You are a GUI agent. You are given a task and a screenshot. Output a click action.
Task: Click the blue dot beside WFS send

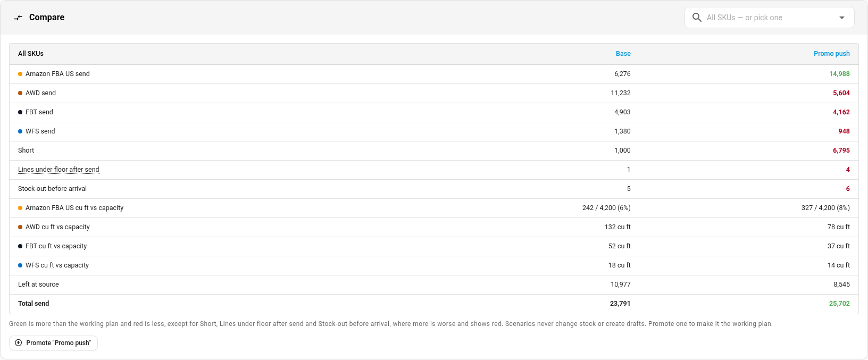pos(20,131)
